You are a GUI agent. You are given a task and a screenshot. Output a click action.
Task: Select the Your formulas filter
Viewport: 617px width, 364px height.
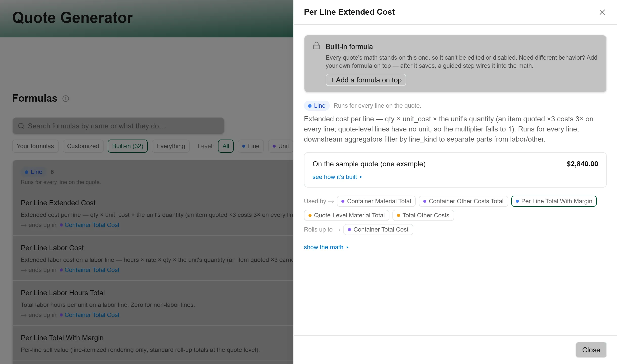click(35, 146)
